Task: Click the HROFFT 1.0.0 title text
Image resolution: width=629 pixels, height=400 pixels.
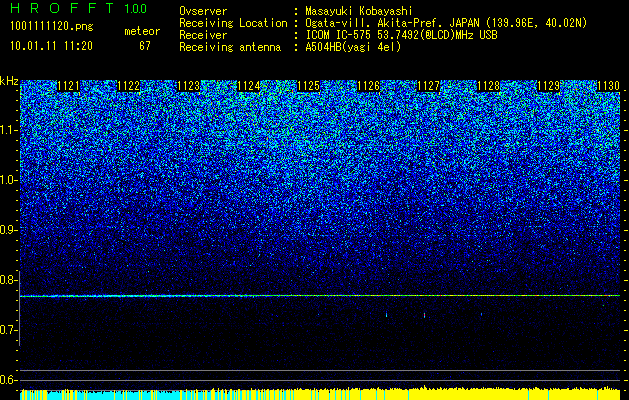Action: click(79, 8)
